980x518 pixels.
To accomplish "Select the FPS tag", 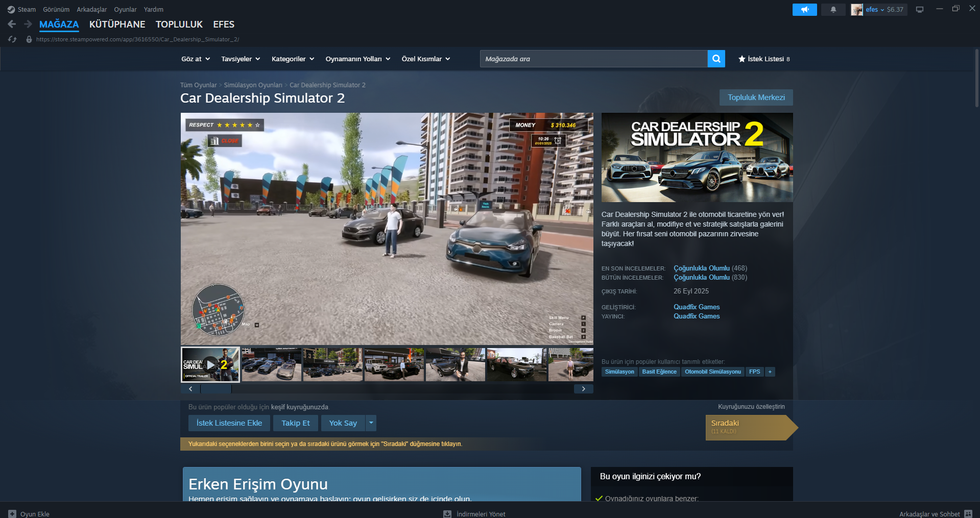I will [755, 372].
